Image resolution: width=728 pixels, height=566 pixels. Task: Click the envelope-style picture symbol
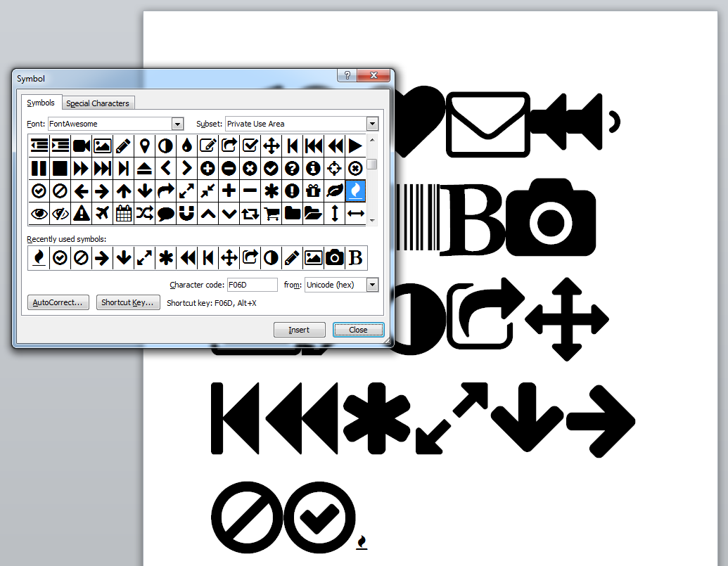tap(102, 146)
